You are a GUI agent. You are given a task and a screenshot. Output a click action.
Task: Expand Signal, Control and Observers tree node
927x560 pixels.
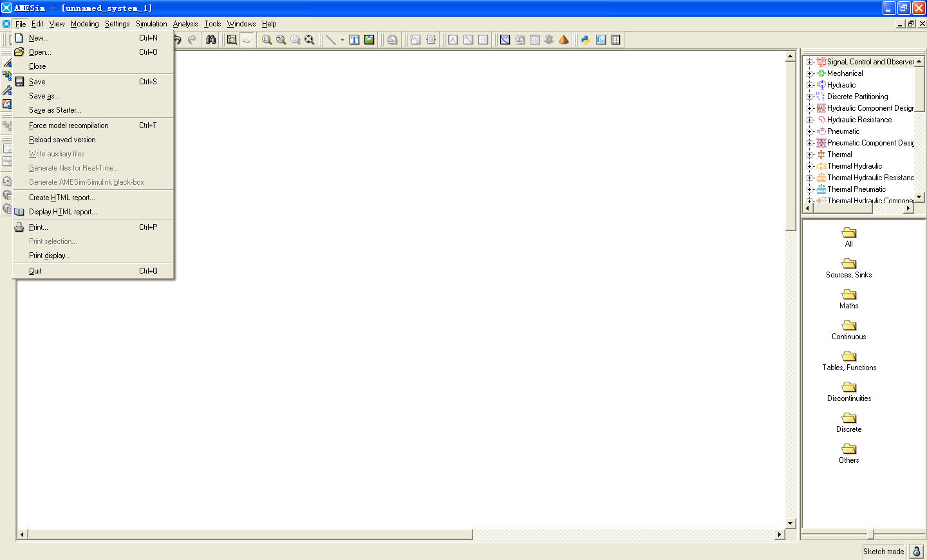(x=810, y=62)
